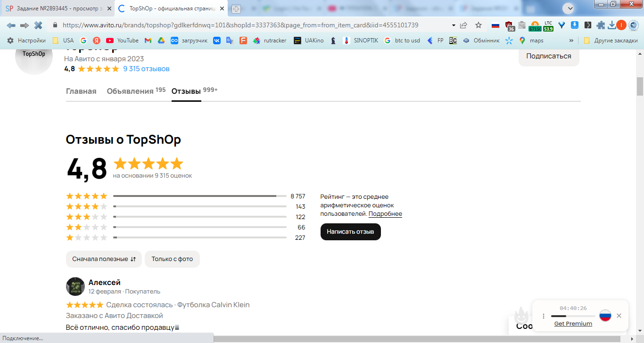Show hidden bookmarks with the double chevron
The image size is (644, 343).
[x=571, y=41]
